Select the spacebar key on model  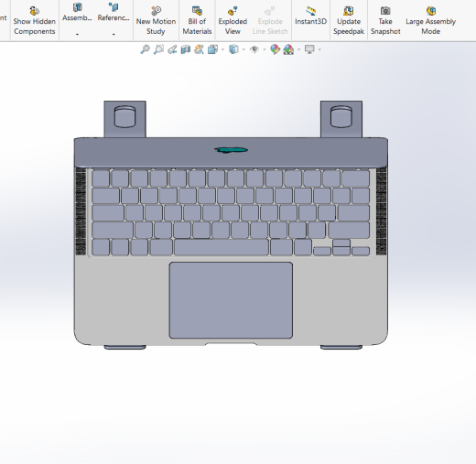point(222,247)
